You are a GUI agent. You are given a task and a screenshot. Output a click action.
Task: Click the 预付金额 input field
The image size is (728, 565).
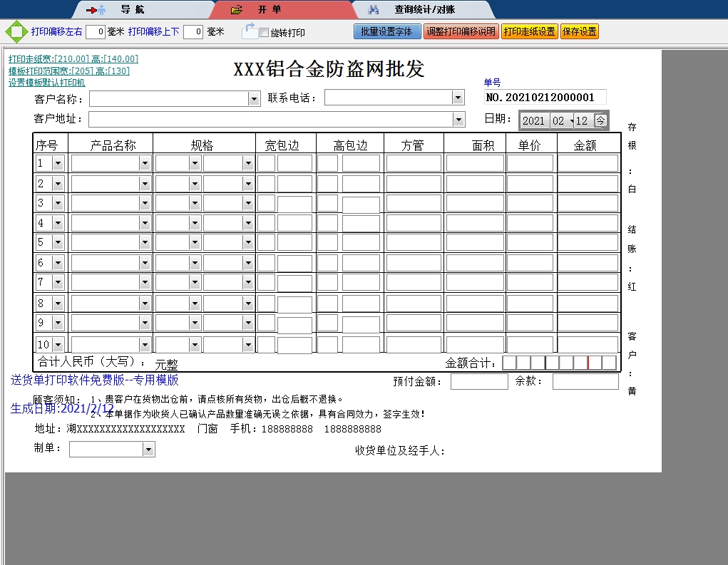(x=478, y=381)
